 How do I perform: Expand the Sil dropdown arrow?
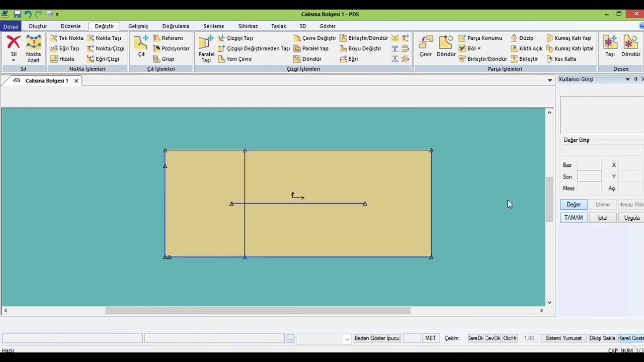pos(14,61)
